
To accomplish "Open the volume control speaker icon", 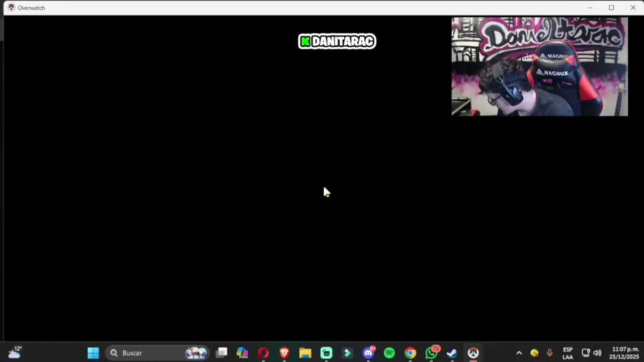I will [597, 353].
